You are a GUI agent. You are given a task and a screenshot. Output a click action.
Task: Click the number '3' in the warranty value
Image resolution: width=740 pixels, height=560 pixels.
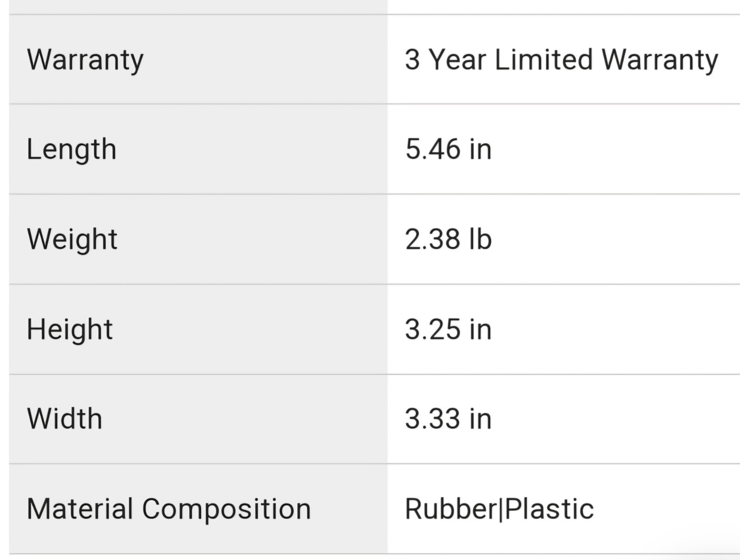click(x=413, y=60)
